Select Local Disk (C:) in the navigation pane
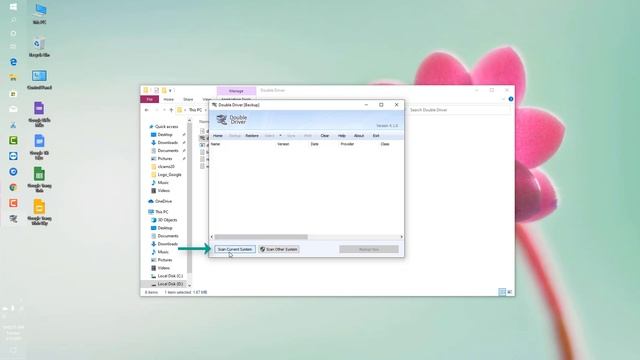Image resolution: width=640 pixels, height=360 pixels. [167, 276]
